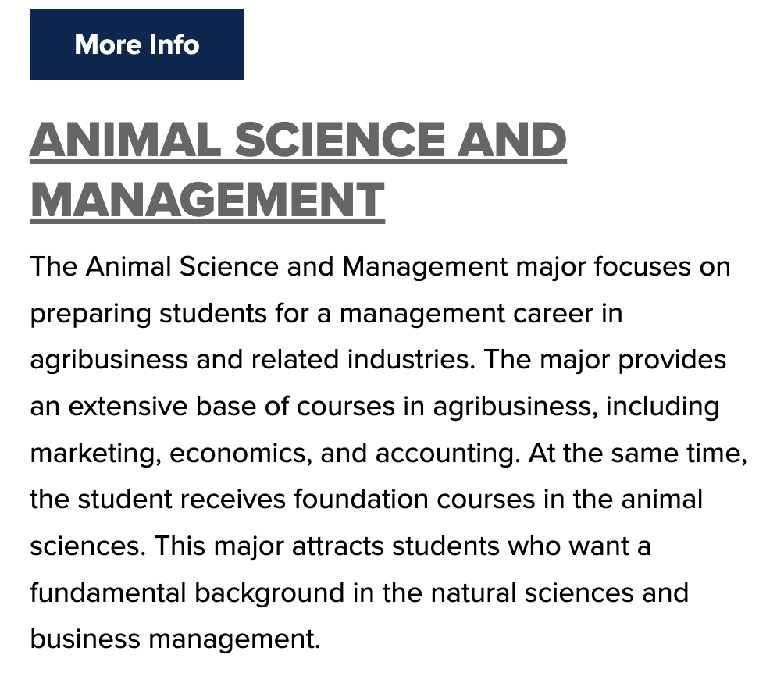Click the paragraph's opening word "The"
Image resolution: width=784 pixels, height=676 pixels.
[x=53, y=267]
